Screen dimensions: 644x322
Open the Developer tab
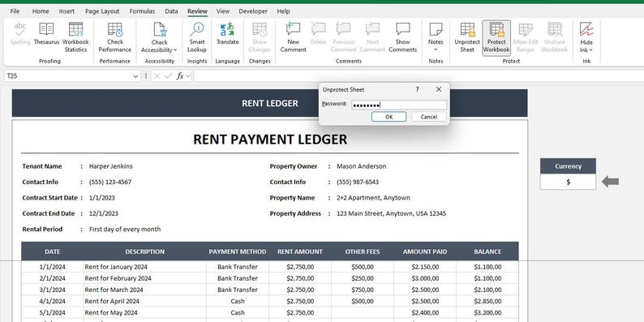pyautogui.click(x=253, y=11)
